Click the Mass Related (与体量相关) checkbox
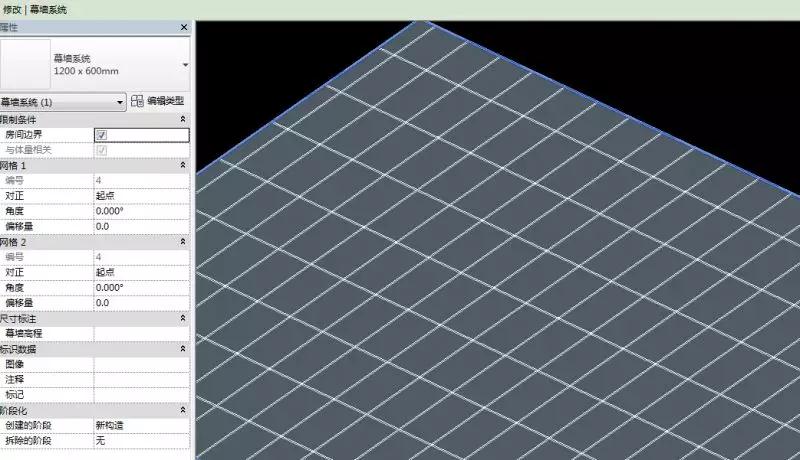This screenshot has width=800, height=460. coord(102,150)
